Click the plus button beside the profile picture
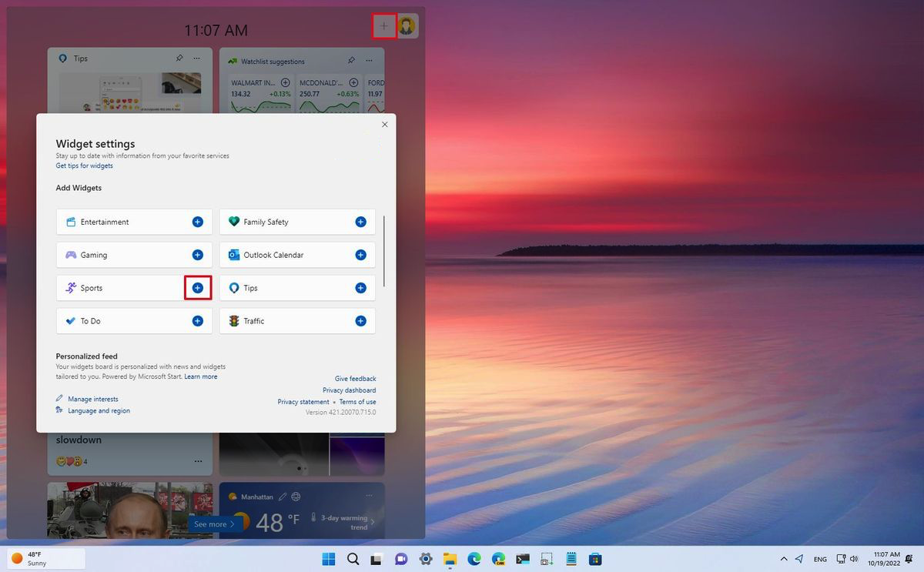 384,26
